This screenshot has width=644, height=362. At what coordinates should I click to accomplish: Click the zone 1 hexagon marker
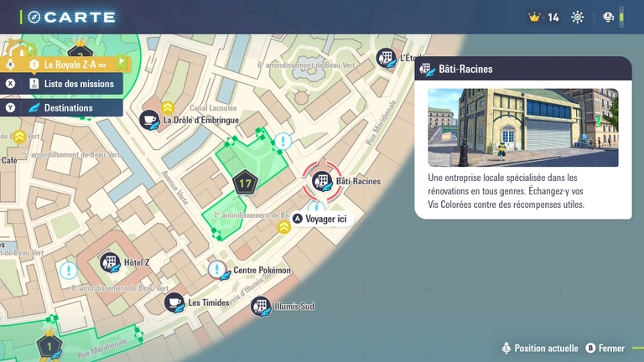click(49, 344)
